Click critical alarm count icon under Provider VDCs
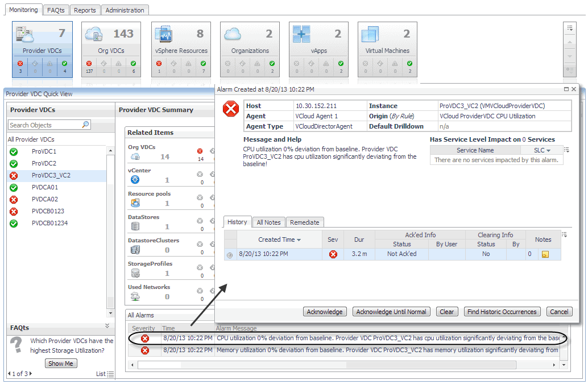This screenshot has height=384, width=588. tap(20, 63)
